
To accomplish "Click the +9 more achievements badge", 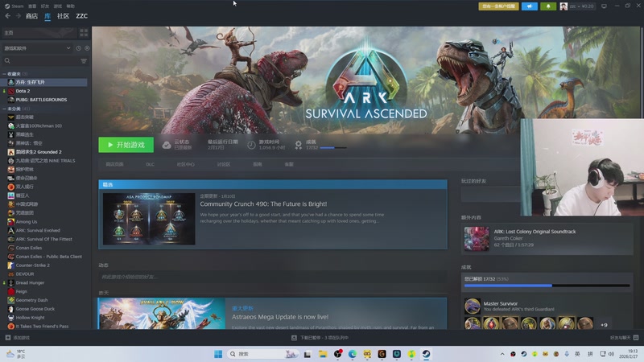I will pos(604,325).
